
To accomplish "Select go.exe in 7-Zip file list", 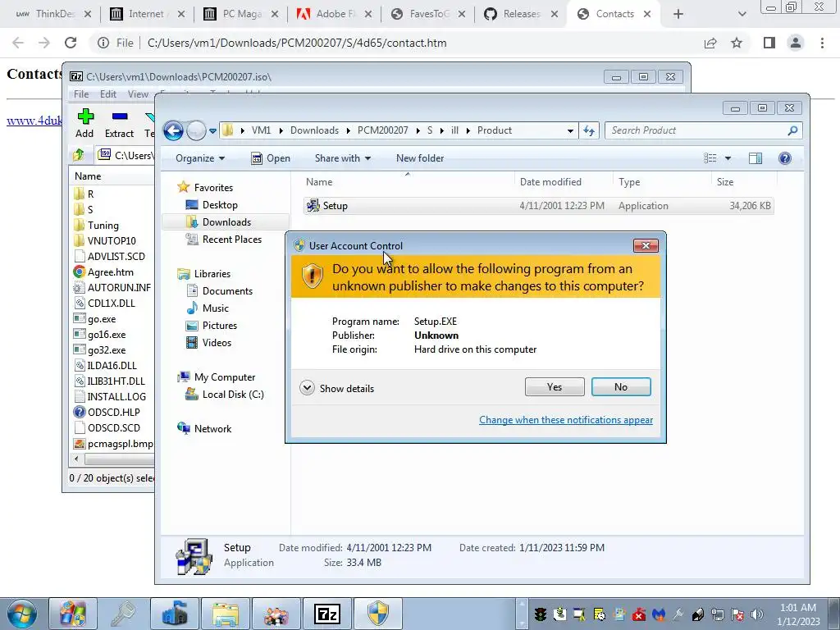I will pos(95,319).
